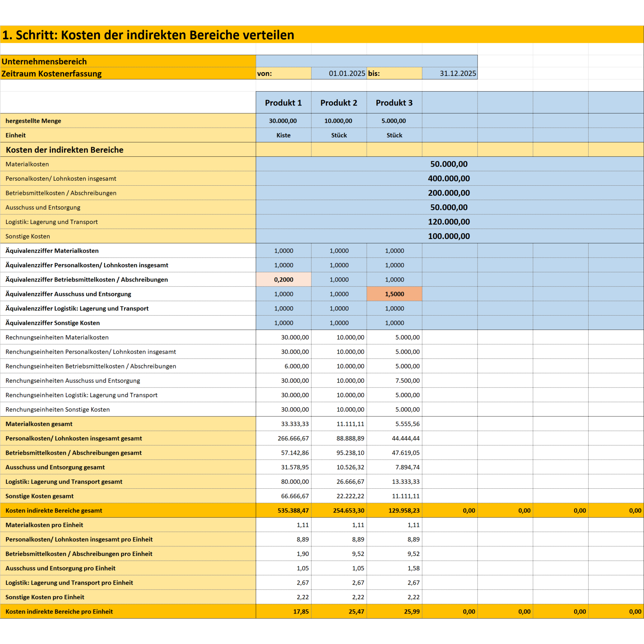Click the hergestellte Menge value 30.000,00
The image size is (644, 644).
pyautogui.click(x=284, y=121)
